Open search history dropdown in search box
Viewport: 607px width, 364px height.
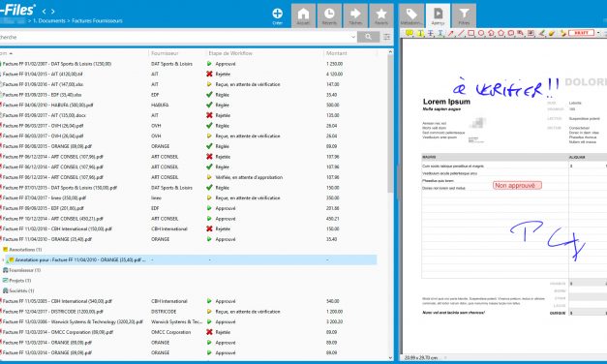coord(353,37)
